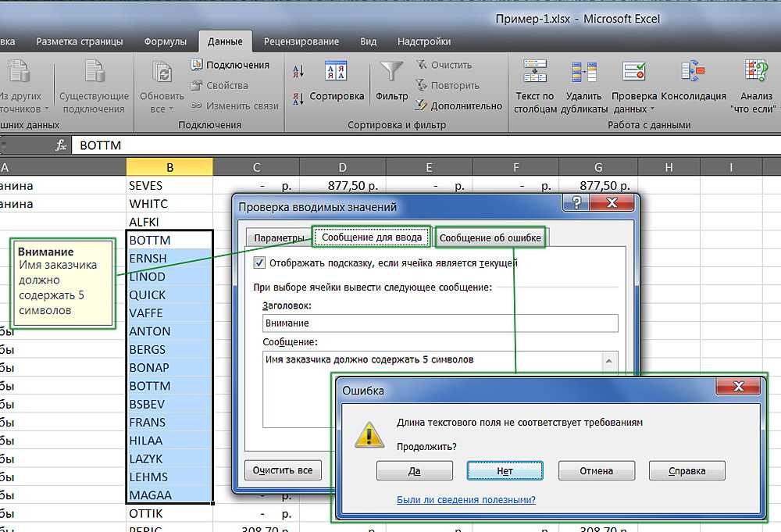Expand Из других источников dropdown arrow
781x532 pixels.
[47, 109]
